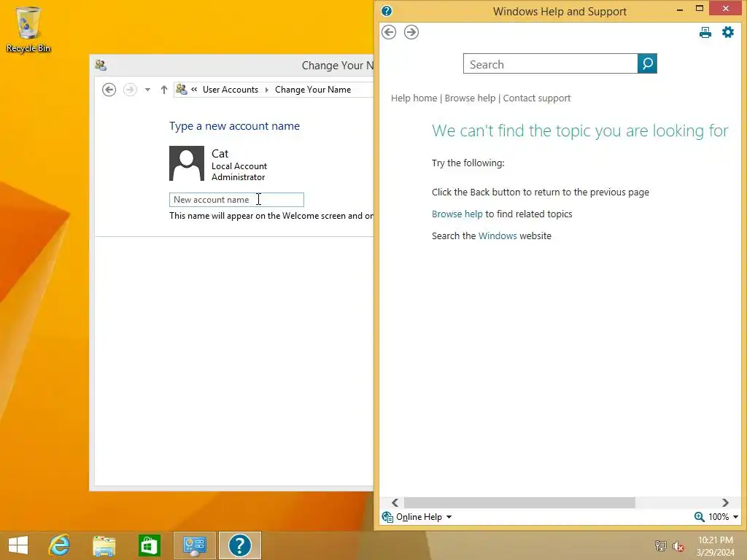The width and height of the screenshot is (747, 560).
Task: Click Change Your Name title bar icon
Action: pos(101,65)
